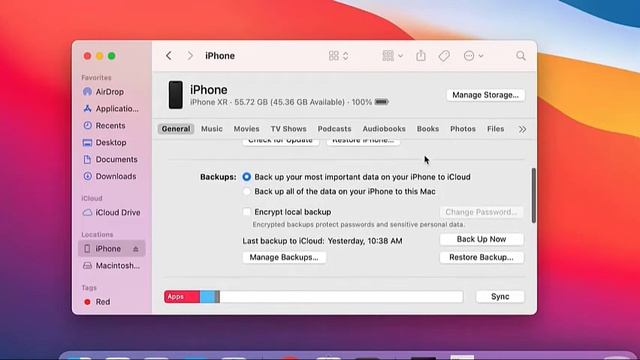This screenshot has width=640, height=360.
Task: Open Applications in the sidebar
Action: click(111, 109)
